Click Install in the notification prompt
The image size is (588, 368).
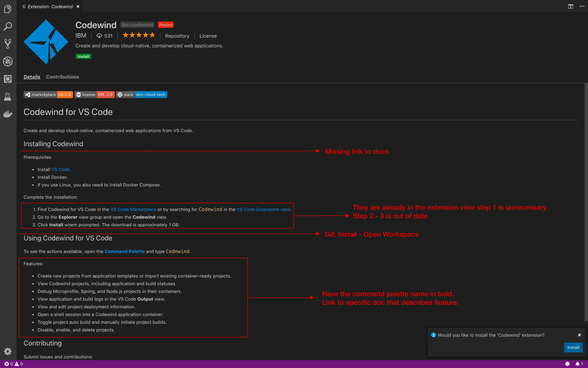[573, 347]
